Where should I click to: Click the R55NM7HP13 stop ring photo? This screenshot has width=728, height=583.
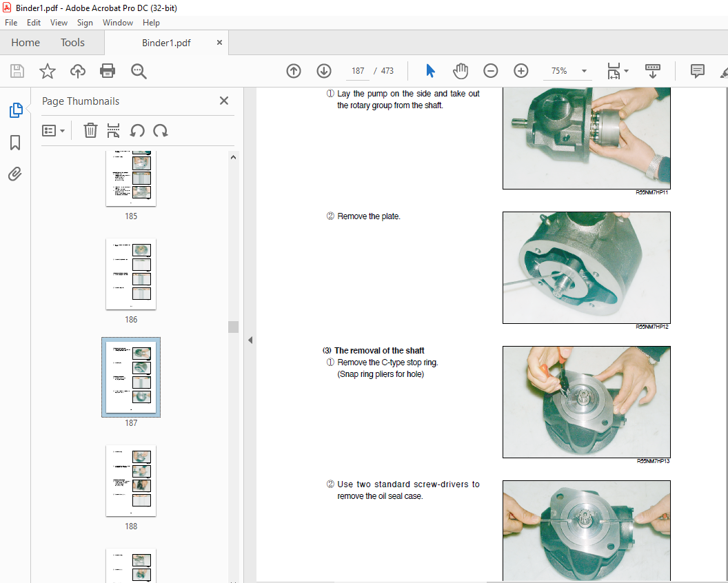(x=587, y=402)
